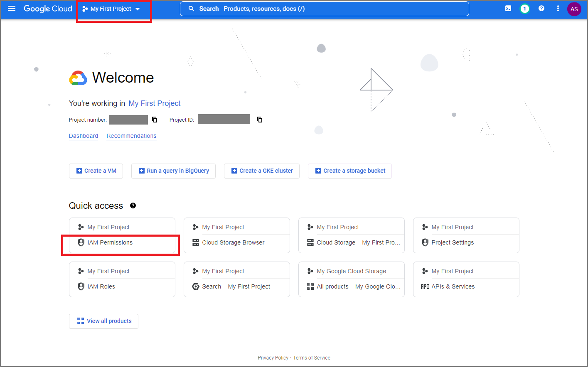Viewport: 588px width, 367px height.
Task: Click the IAM Permissions shield icon
Action: coord(81,242)
